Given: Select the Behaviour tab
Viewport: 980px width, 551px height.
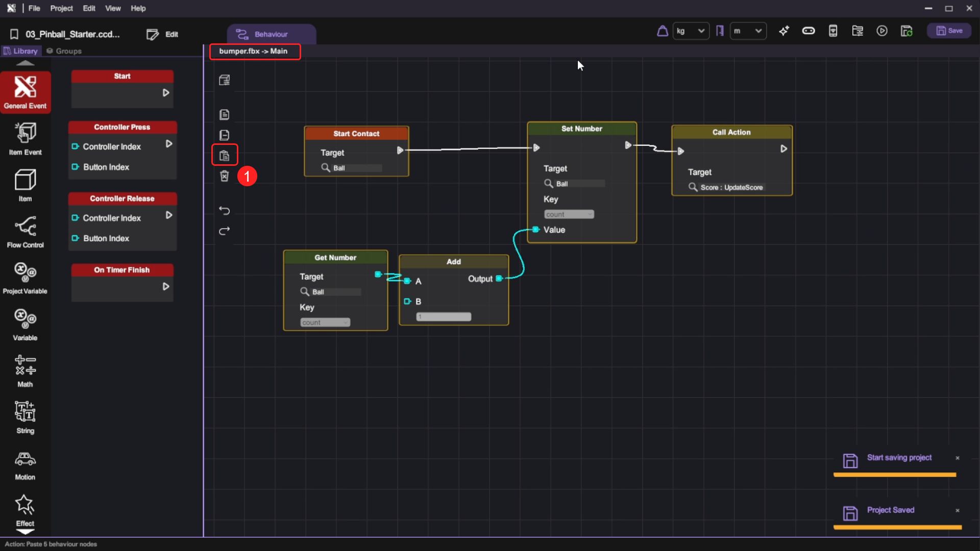Looking at the screenshot, I should (271, 34).
